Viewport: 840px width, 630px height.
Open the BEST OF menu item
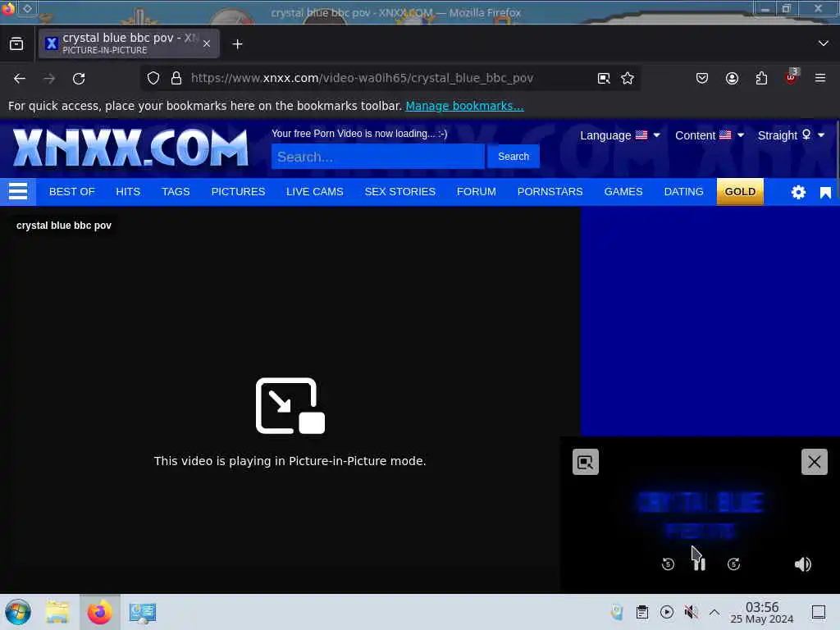point(72,192)
